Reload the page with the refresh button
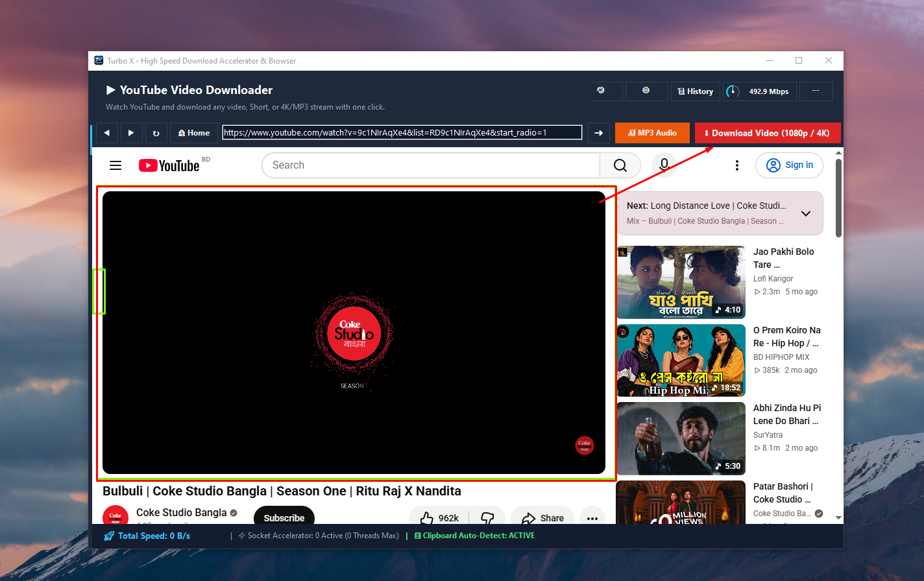The image size is (924, 581). click(x=156, y=133)
